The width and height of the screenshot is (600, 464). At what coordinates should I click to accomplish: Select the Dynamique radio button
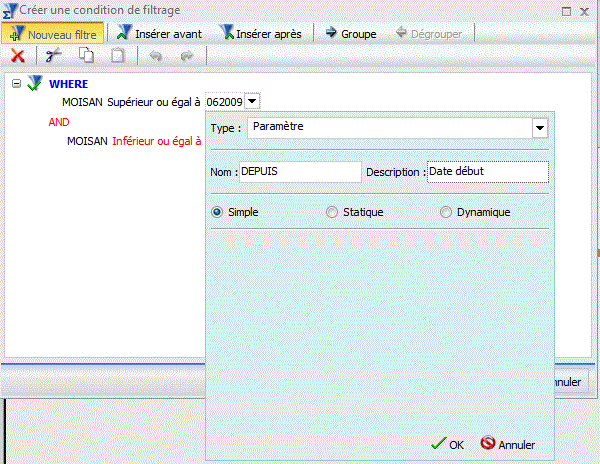[x=446, y=212]
